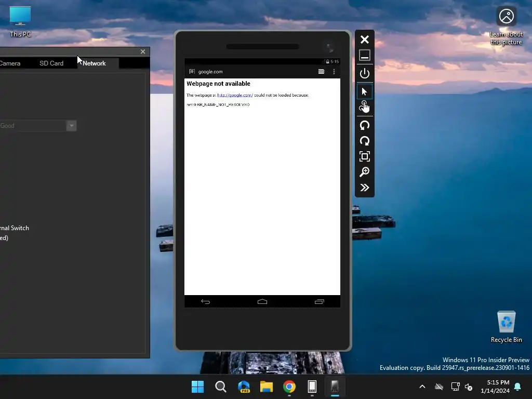Open browser three-dot overflow menu

pyautogui.click(x=334, y=72)
